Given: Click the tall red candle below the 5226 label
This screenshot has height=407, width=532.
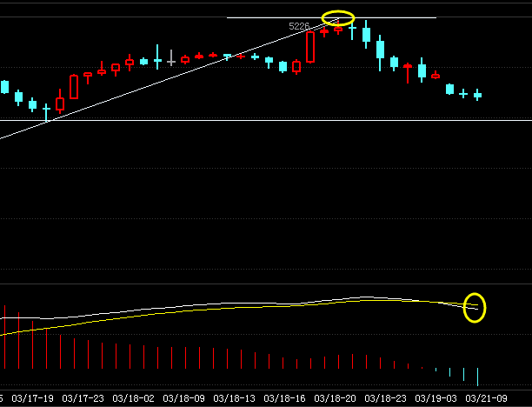Looking at the screenshot, I should coord(310,48).
